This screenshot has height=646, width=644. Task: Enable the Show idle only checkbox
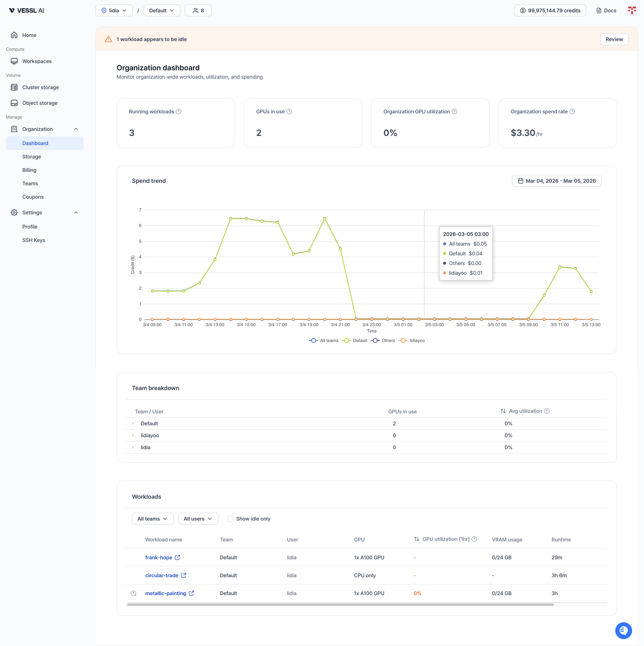(230, 518)
